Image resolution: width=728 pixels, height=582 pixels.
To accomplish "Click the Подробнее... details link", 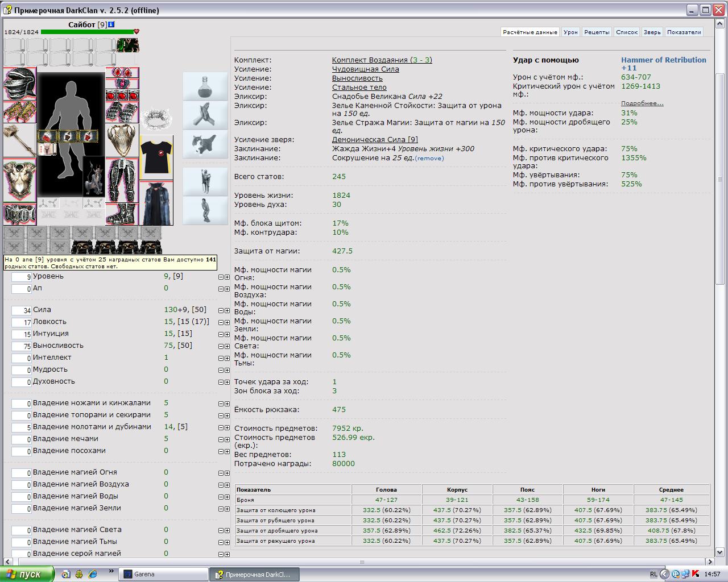I will click(642, 103).
